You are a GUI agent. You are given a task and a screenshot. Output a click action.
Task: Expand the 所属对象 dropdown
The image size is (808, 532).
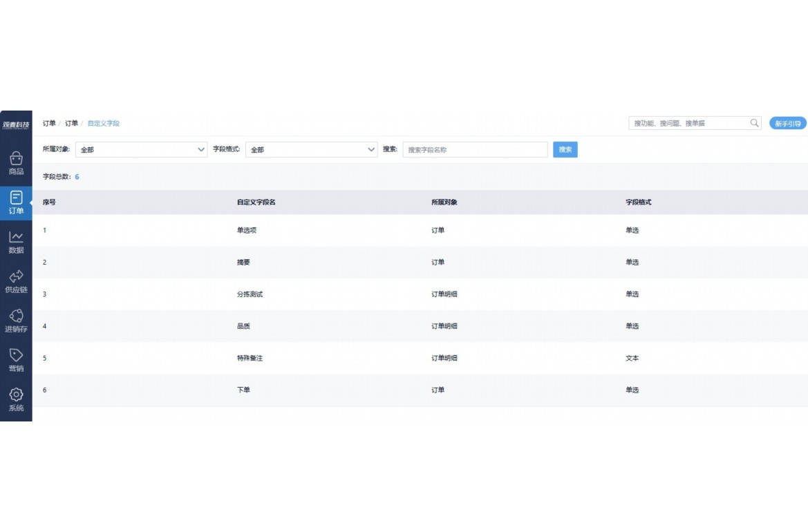click(x=141, y=149)
